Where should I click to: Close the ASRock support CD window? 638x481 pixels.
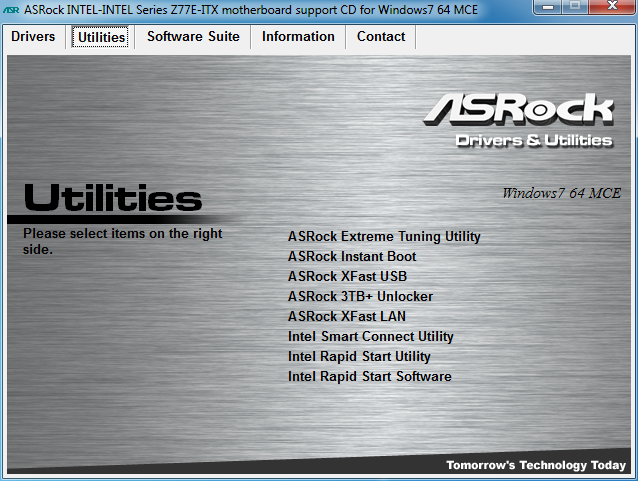point(612,7)
